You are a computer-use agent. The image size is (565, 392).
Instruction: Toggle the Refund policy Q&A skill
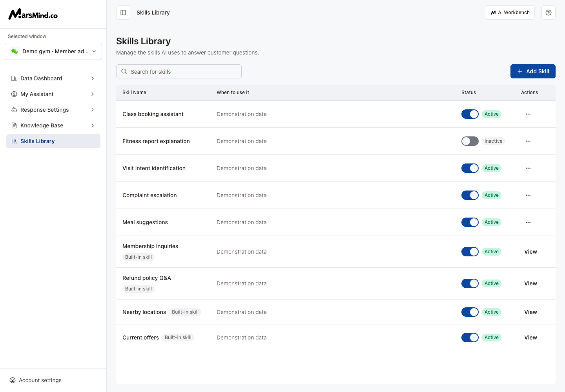[x=470, y=283]
